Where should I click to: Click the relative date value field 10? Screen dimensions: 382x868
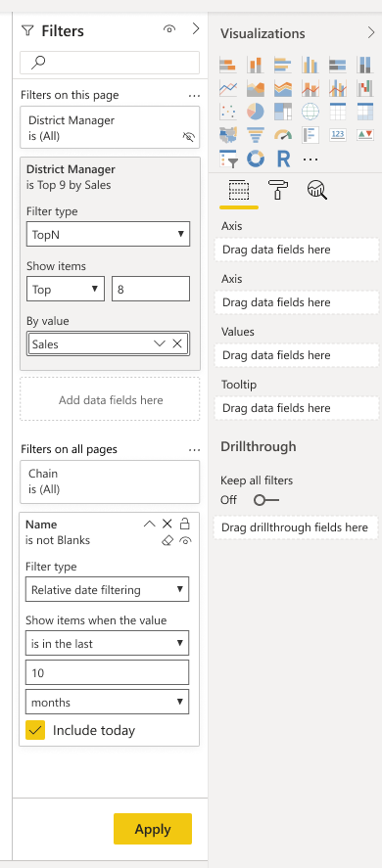107,672
